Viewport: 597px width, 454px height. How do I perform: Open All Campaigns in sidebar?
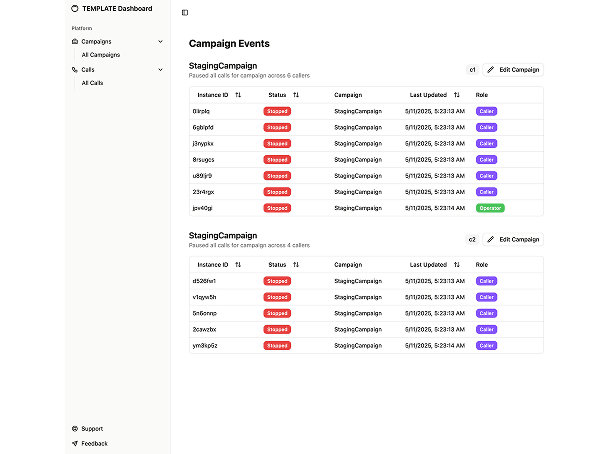coord(101,55)
